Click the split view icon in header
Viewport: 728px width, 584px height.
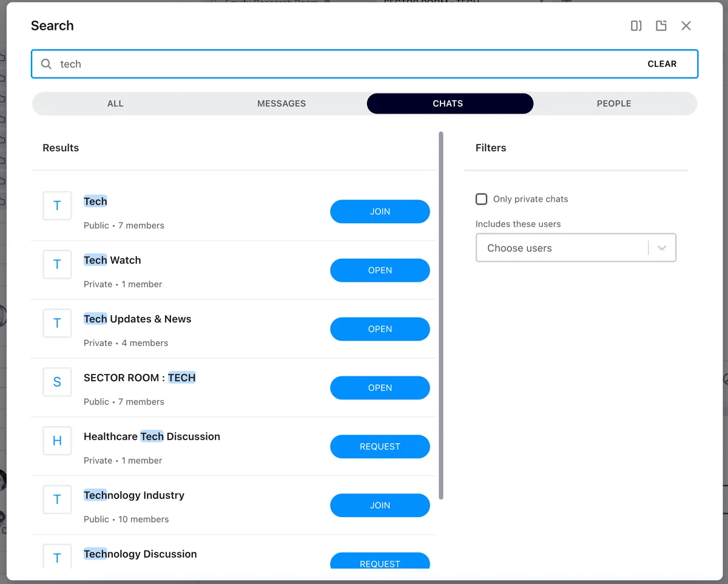click(636, 25)
